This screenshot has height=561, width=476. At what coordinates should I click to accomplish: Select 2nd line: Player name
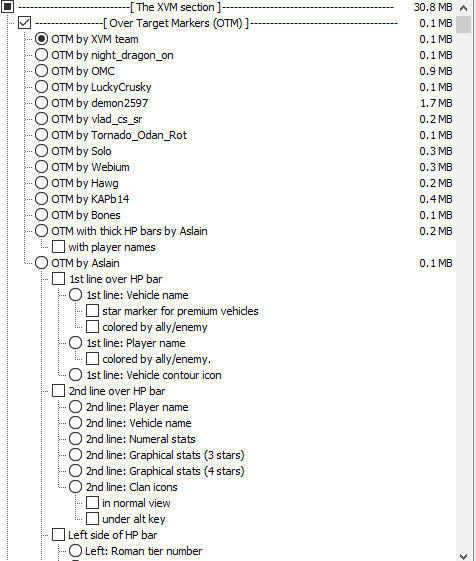tap(76, 407)
